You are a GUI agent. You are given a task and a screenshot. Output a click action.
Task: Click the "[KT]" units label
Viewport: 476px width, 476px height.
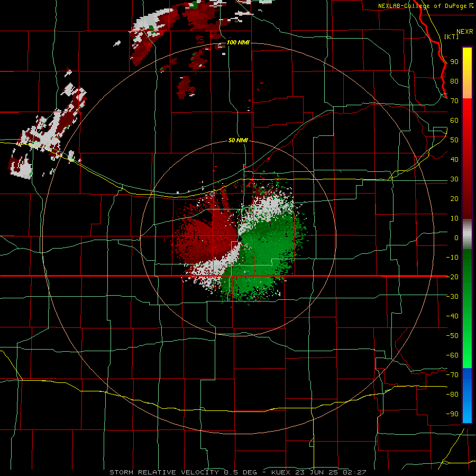point(451,36)
